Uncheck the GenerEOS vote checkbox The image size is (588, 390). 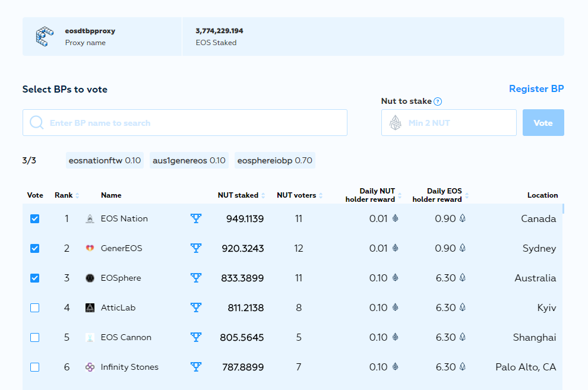click(x=34, y=248)
